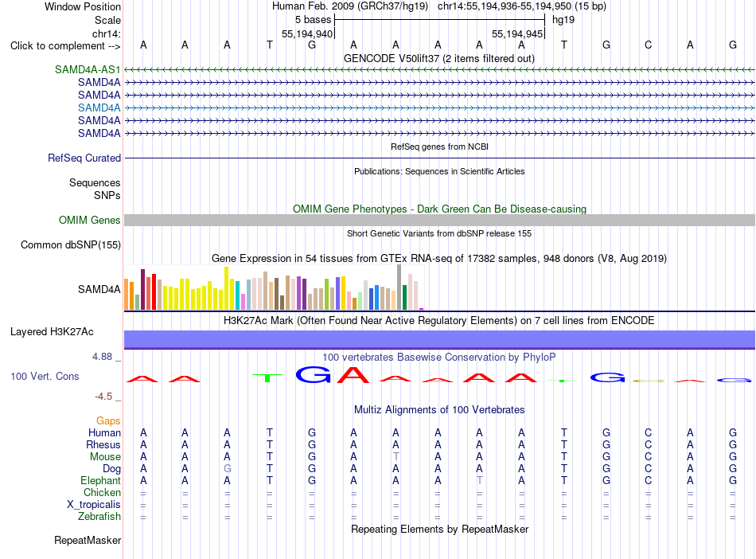Click the tallest gray bar in GTEx chart
The width and height of the screenshot is (756, 559).
[x=399, y=287]
